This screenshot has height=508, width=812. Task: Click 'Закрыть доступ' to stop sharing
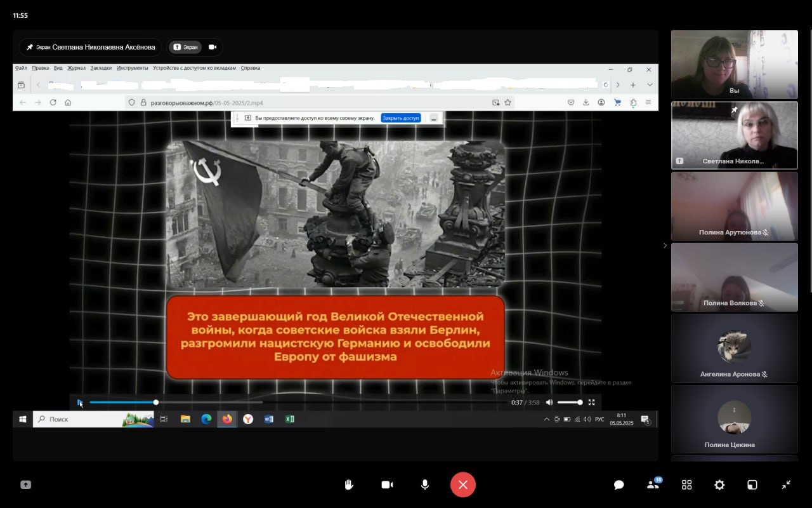401,118
